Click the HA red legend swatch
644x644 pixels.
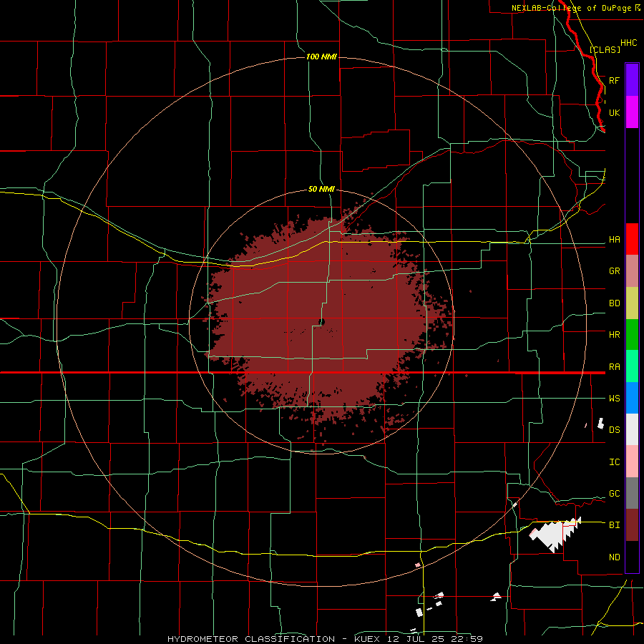tap(632, 239)
